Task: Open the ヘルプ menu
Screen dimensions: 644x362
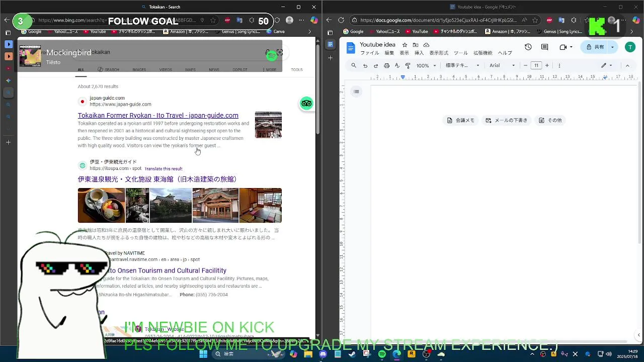Action: 505,53
